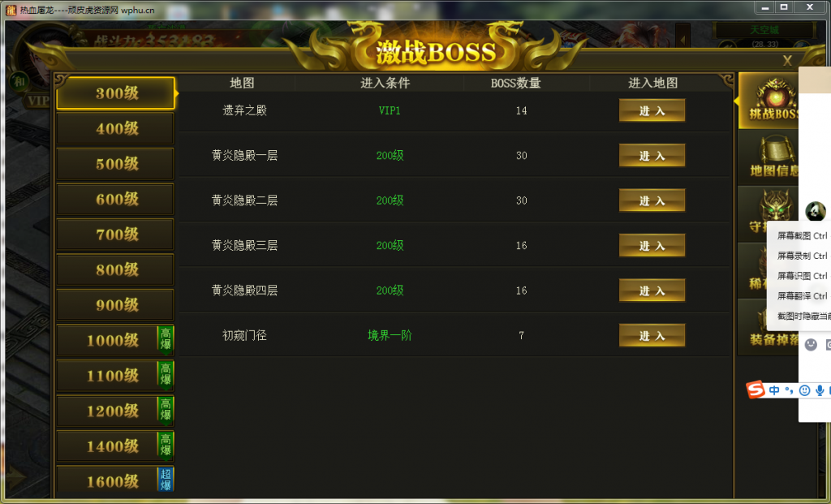Viewport: 831px width, 504px height.
Task: Select the 1000级 高爆 level tab
Action: 115,340
